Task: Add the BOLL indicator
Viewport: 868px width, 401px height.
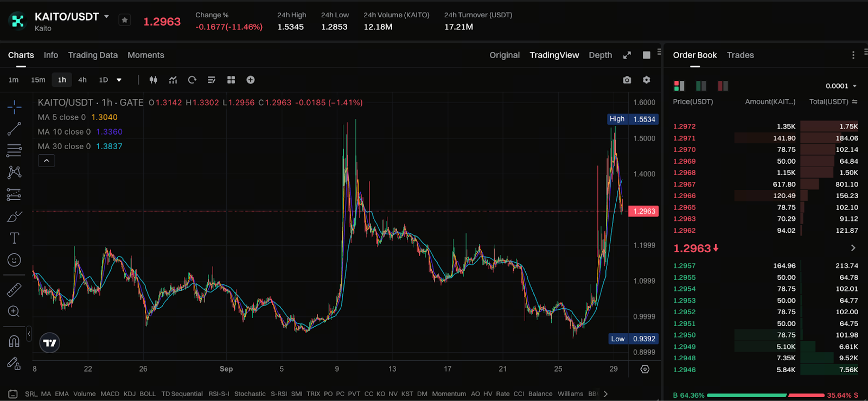Action: tap(148, 394)
